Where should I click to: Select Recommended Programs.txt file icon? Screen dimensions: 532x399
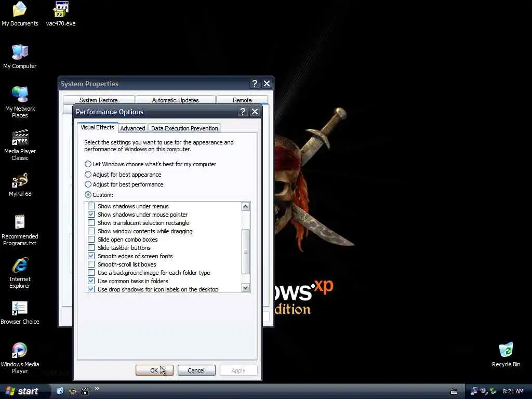click(x=20, y=230)
